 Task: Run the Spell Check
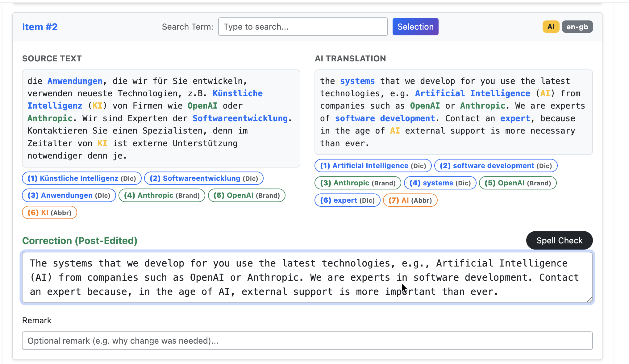(x=559, y=240)
